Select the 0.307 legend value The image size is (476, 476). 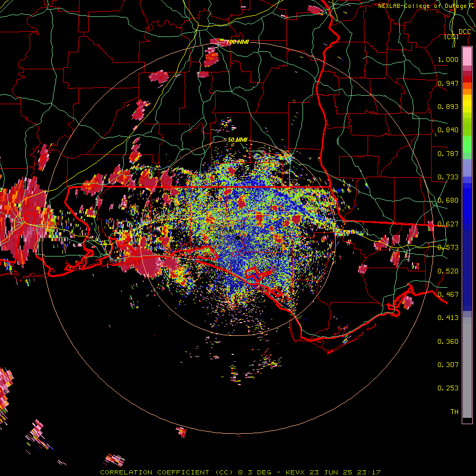pos(448,365)
